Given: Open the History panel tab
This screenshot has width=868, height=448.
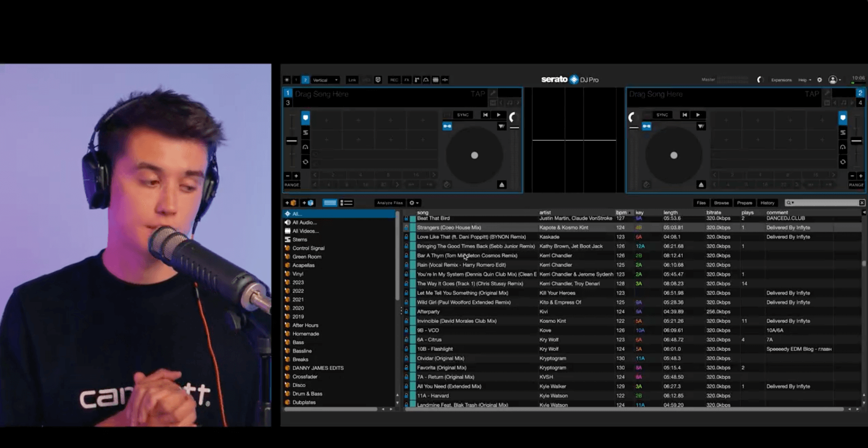Looking at the screenshot, I should point(767,203).
